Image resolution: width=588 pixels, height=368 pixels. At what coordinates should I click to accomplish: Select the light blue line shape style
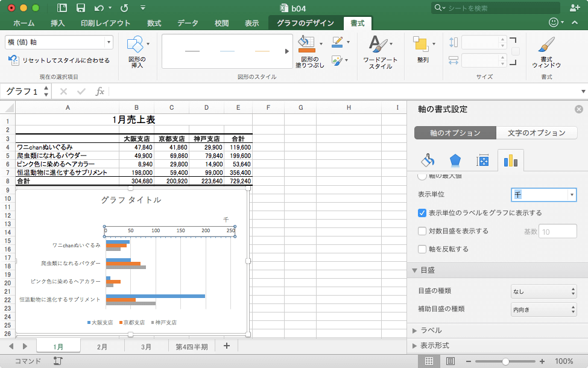coord(227,51)
